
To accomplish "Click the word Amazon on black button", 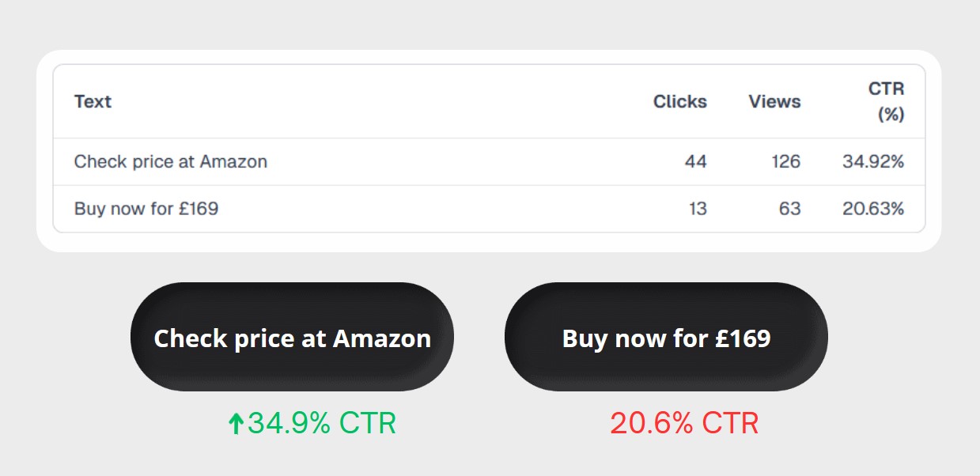I will click(382, 338).
